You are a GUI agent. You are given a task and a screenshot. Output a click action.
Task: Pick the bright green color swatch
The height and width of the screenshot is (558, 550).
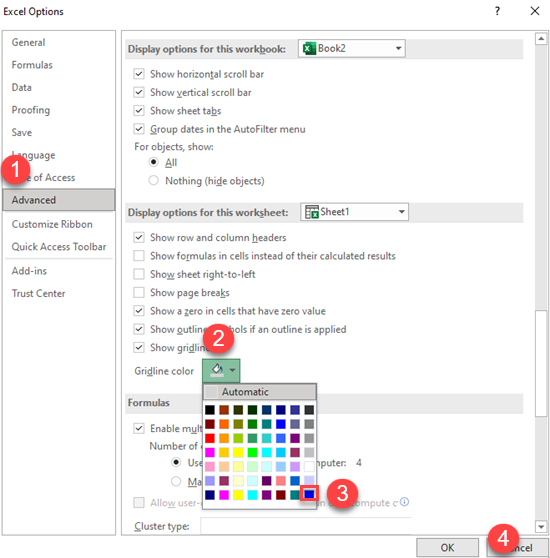click(x=252, y=452)
